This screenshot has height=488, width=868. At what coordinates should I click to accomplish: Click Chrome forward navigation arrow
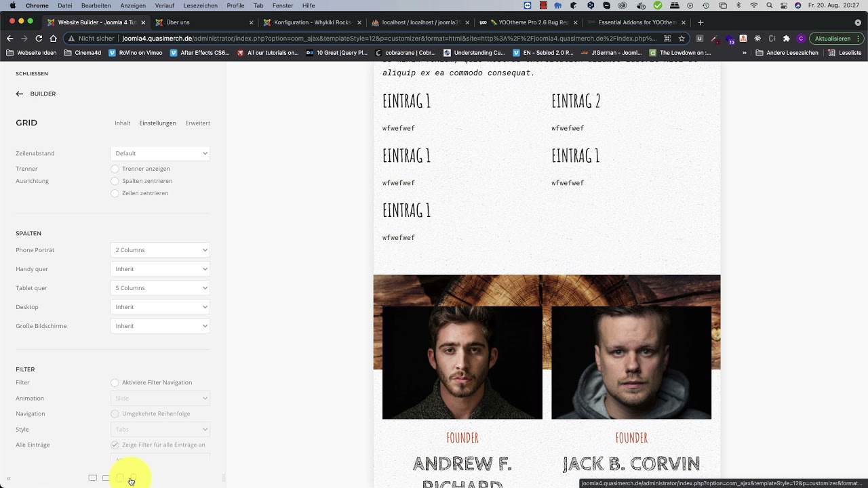[x=24, y=39]
